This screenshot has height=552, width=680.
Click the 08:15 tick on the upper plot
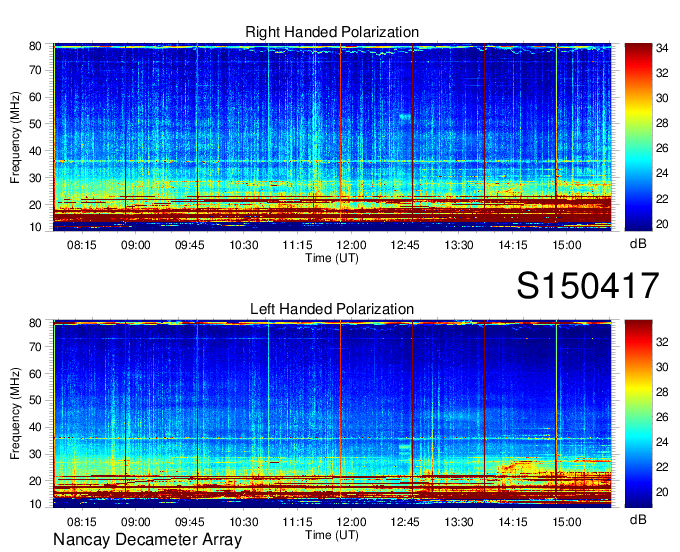point(82,245)
